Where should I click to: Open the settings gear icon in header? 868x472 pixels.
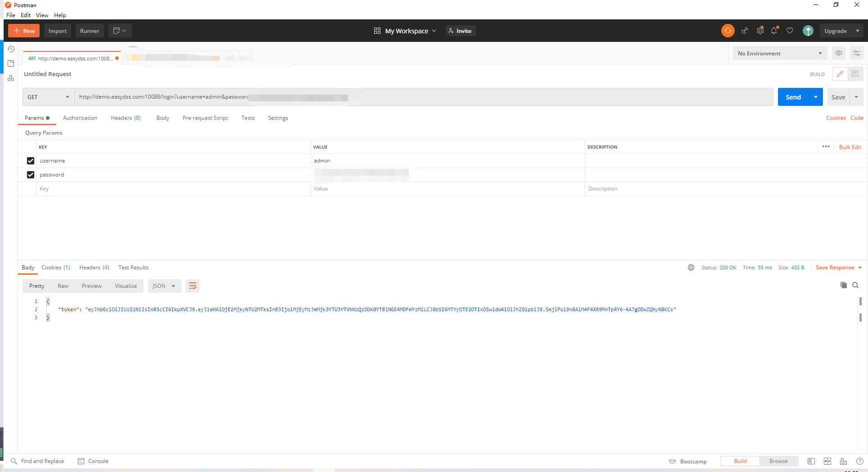click(760, 31)
